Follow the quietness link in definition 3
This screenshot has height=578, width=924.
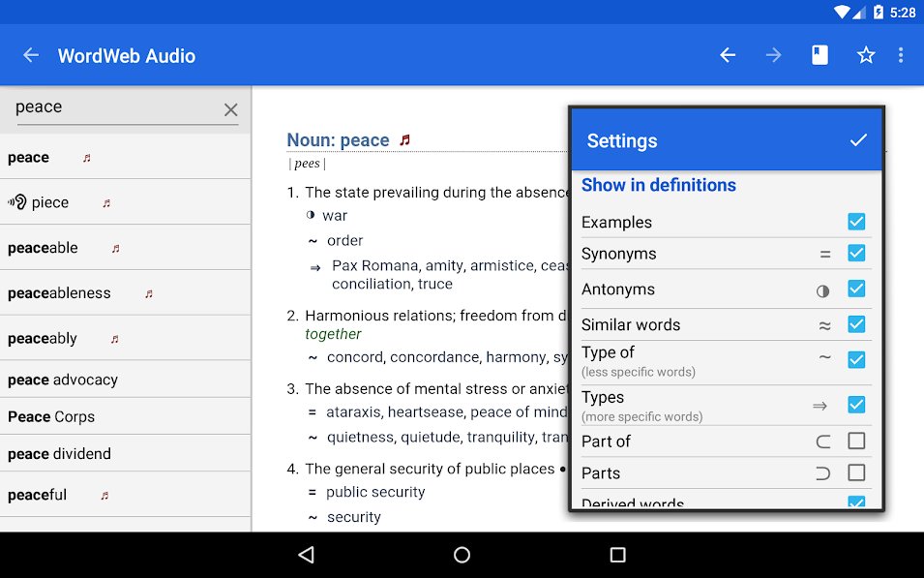(358, 437)
